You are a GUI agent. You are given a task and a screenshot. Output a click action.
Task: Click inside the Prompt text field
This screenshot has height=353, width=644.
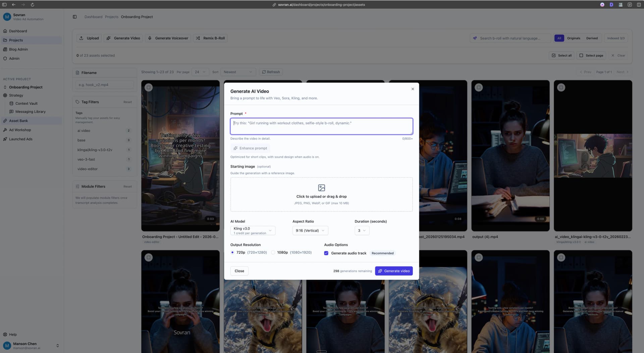pyautogui.click(x=321, y=126)
